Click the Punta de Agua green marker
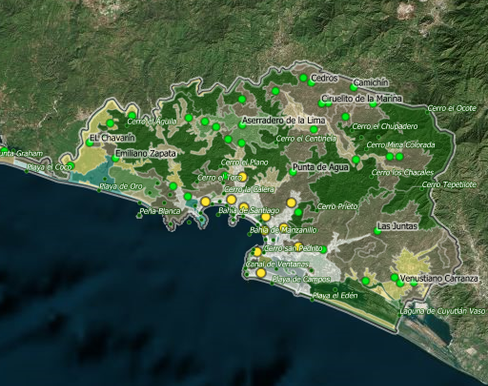The height and width of the screenshot is (386, 488). 293,172
